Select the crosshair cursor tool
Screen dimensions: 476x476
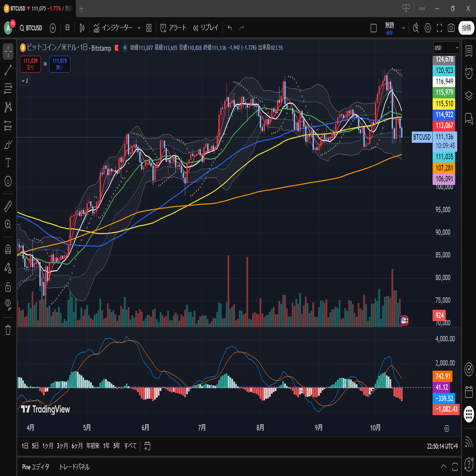point(8,52)
